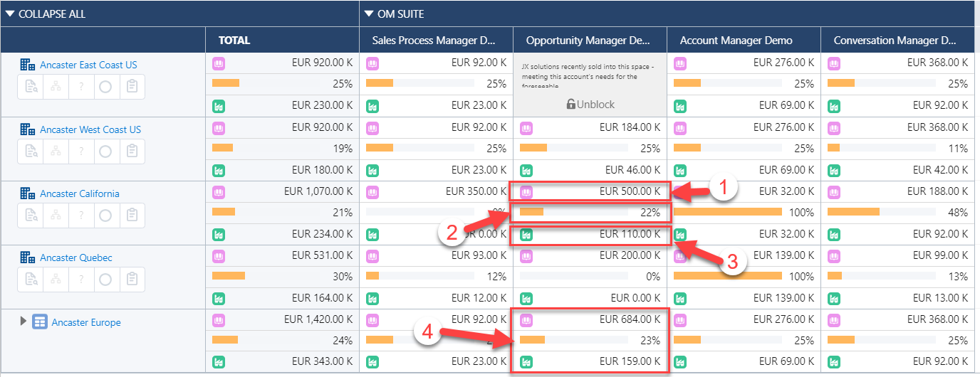Click the green factory icon in Ancaster West Coast US total
The height and width of the screenshot is (377, 980).
(x=219, y=171)
